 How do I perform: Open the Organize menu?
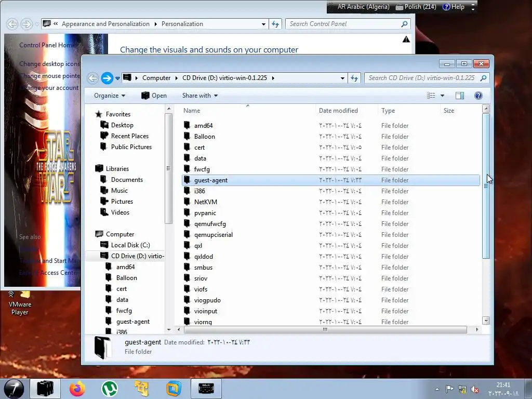click(x=110, y=96)
